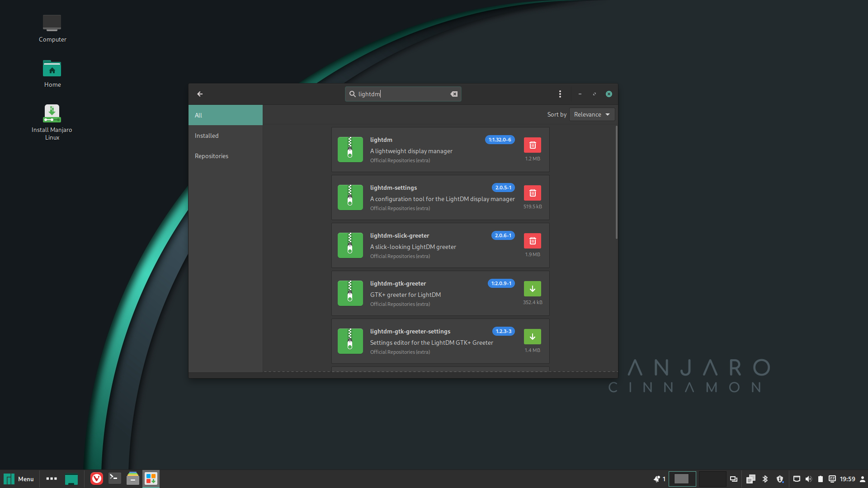Click back arrow in package manager
The height and width of the screenshot is (488, 868).
[x=200, y=94]
